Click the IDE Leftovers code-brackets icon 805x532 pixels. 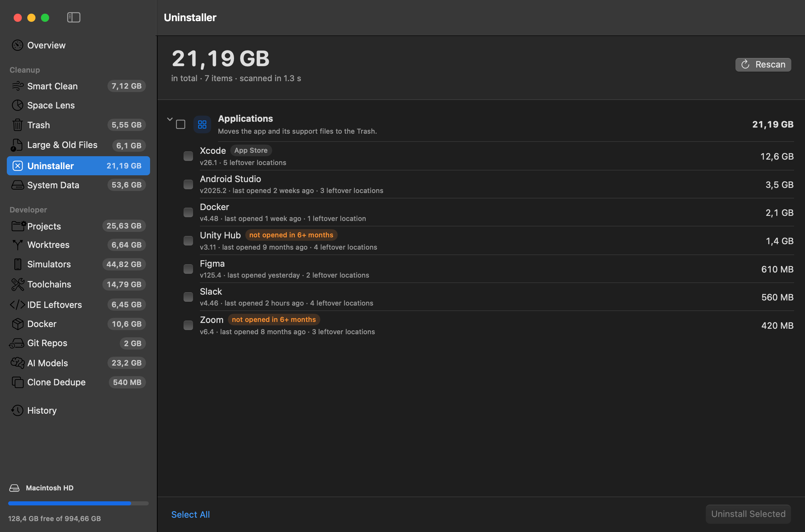17,305
